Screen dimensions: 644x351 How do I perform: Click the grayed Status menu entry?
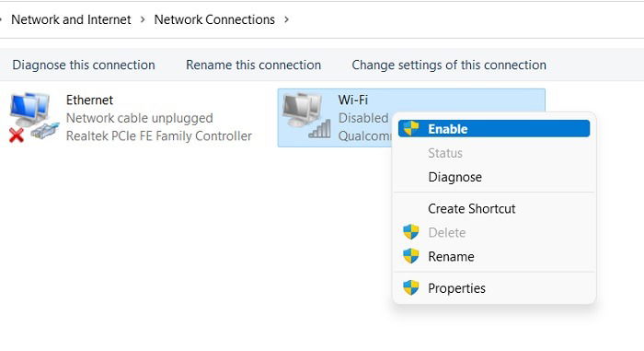[494, 153]
